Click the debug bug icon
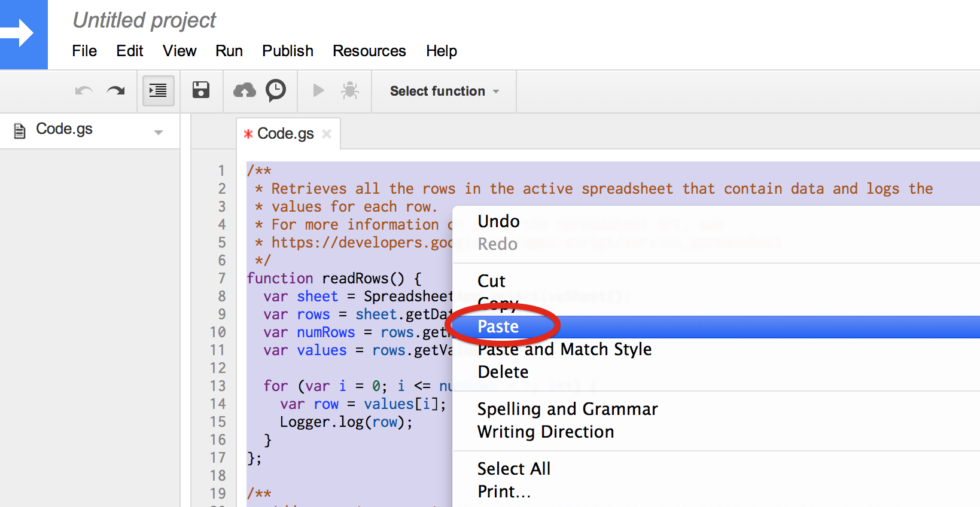The width and height of the screenshot is (980, 507). coord(350,91)
